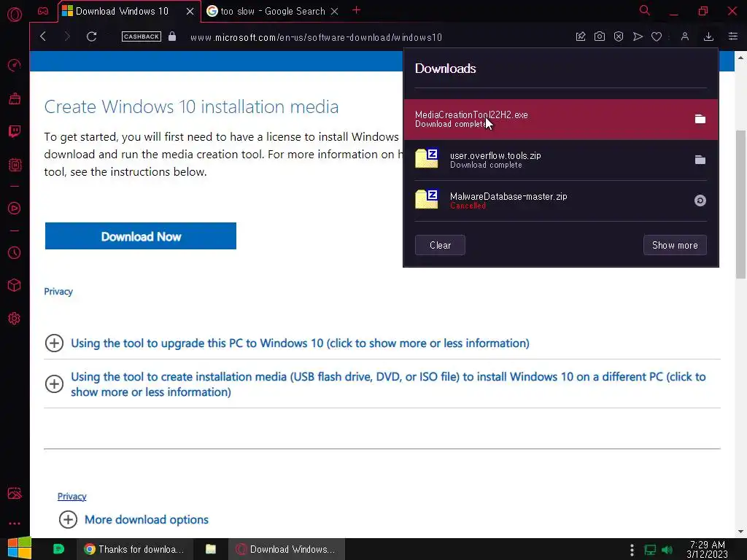Click the Download Now button
747x560 pixels.
point(141,236)
